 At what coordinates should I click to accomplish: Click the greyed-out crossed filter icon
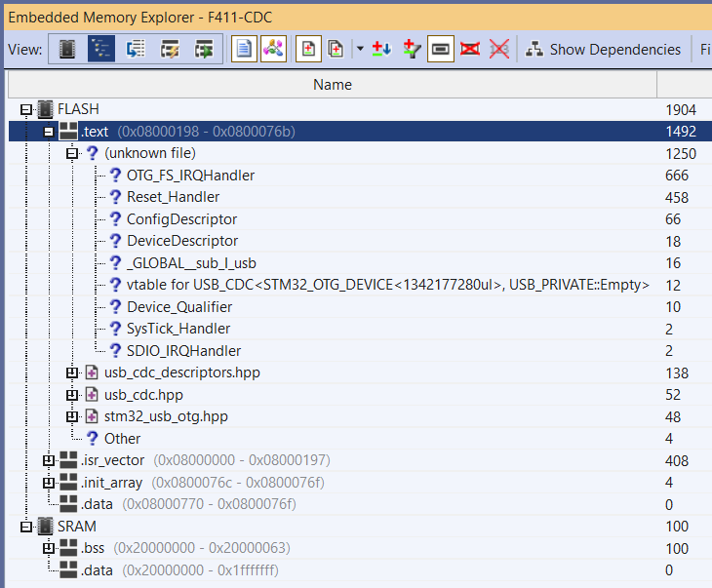[x=499, y=49]
